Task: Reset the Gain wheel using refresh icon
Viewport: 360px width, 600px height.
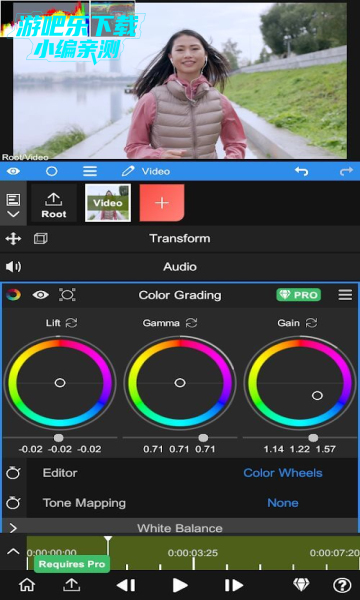Action: [x=311, y=323]
